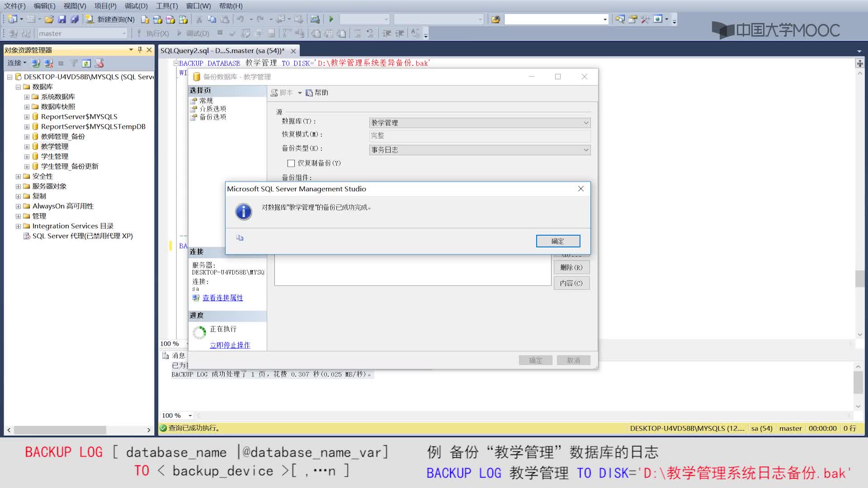Open the 工具(T) menu
The image size is (868, 488).
[167, 6]
